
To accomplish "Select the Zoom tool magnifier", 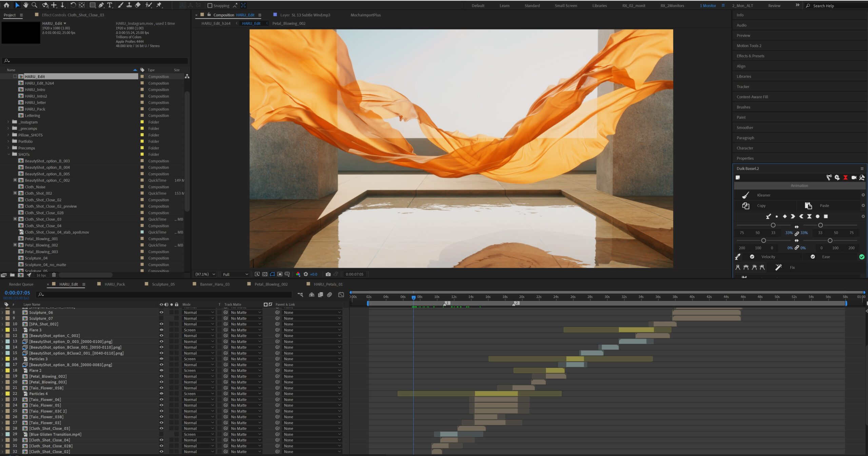I will point(34,5).
